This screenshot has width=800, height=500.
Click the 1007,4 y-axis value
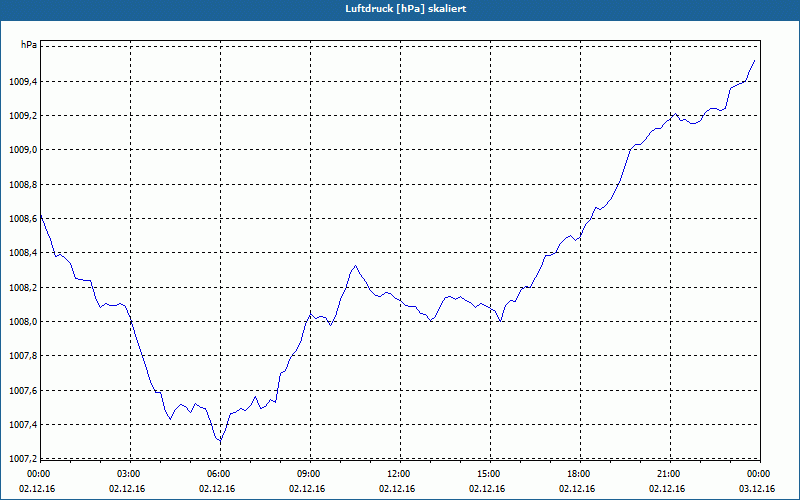point(23,424)
